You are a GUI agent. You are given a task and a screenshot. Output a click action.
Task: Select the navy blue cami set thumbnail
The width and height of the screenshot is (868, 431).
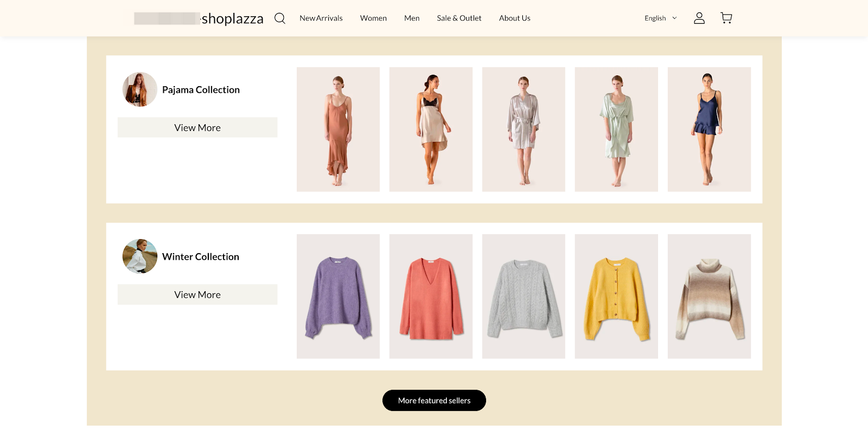[709, 130]
